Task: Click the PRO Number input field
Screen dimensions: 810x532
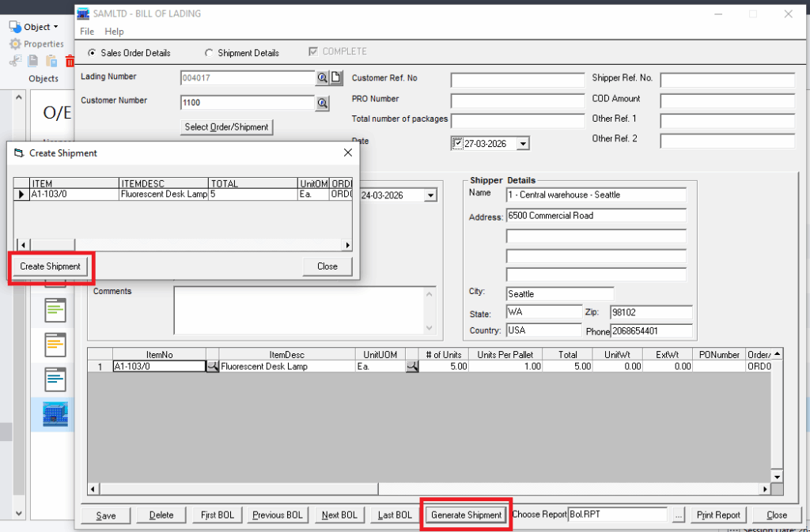Action: pos(517,100)
